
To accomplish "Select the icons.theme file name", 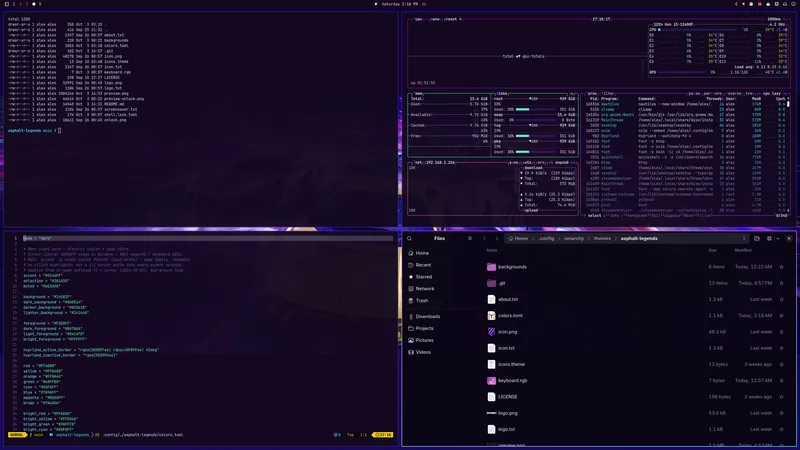I will [511, 364].
